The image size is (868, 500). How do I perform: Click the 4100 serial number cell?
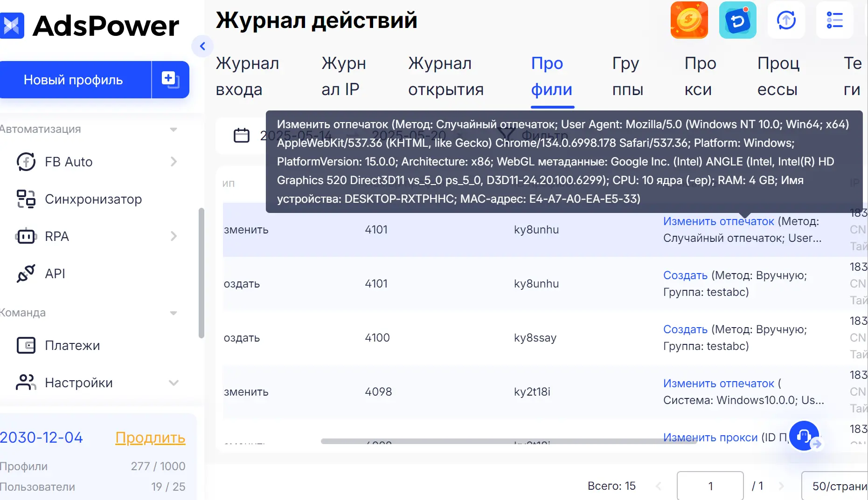click(x=377, y=338)
